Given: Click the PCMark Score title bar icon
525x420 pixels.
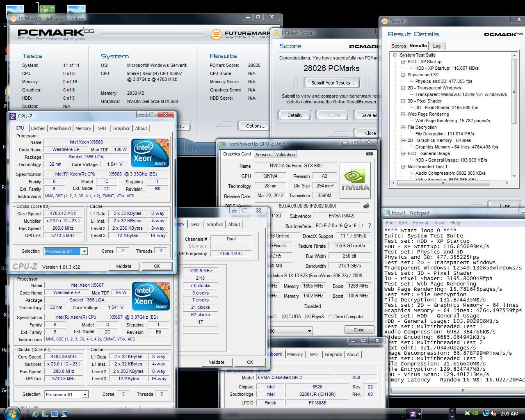Looking at the screenshot, I should click(276, 33).
